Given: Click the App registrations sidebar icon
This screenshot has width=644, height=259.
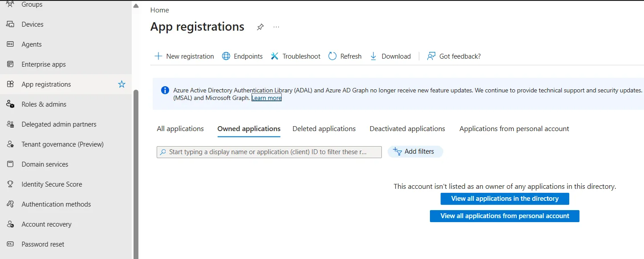Looking at the screenshot, I should (10, 84).
